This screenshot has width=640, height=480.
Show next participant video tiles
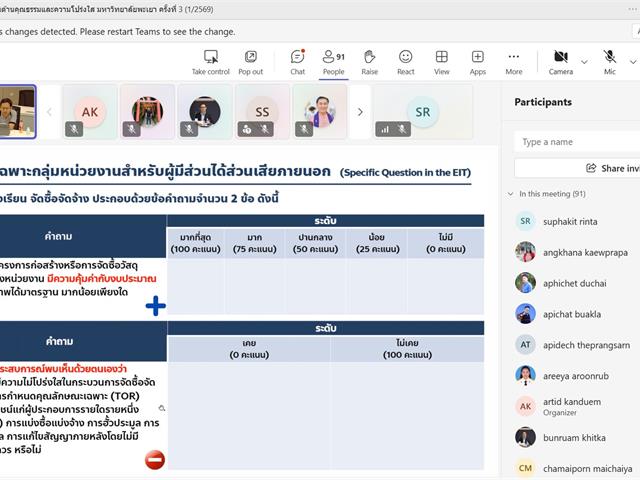coord(360,112)
